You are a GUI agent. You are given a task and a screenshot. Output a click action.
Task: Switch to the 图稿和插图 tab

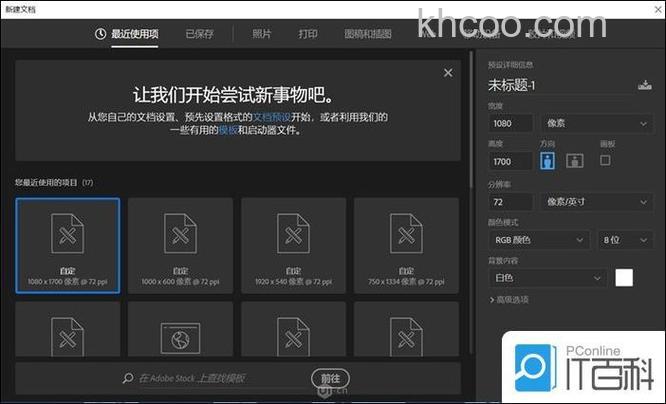[367, 34]
